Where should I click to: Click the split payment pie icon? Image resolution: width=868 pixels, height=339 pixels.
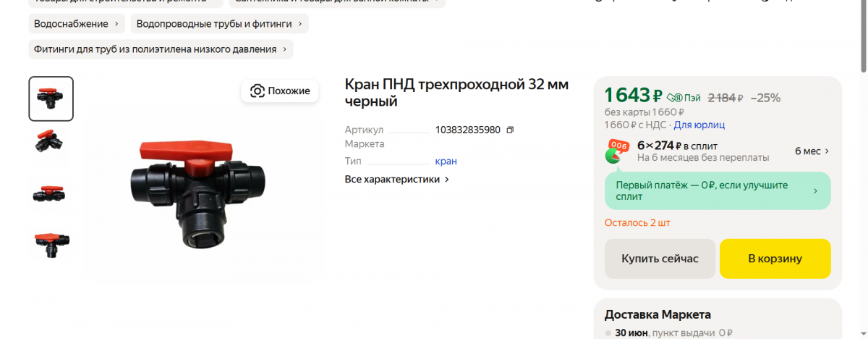(x=617, y=152)
